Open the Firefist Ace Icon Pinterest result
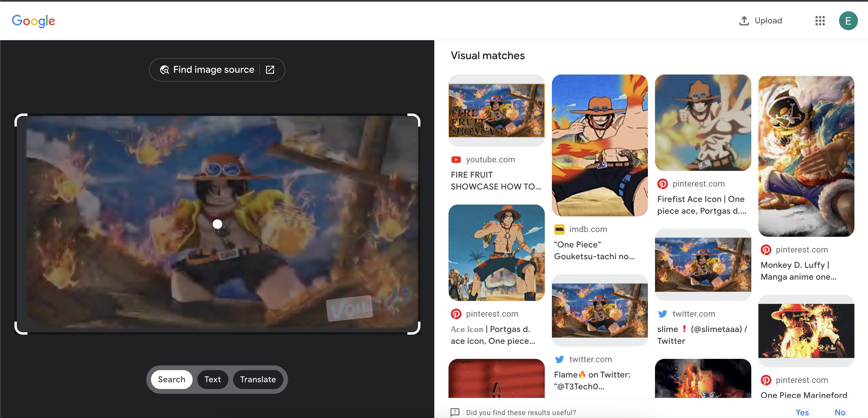 [x=702, y=205]
